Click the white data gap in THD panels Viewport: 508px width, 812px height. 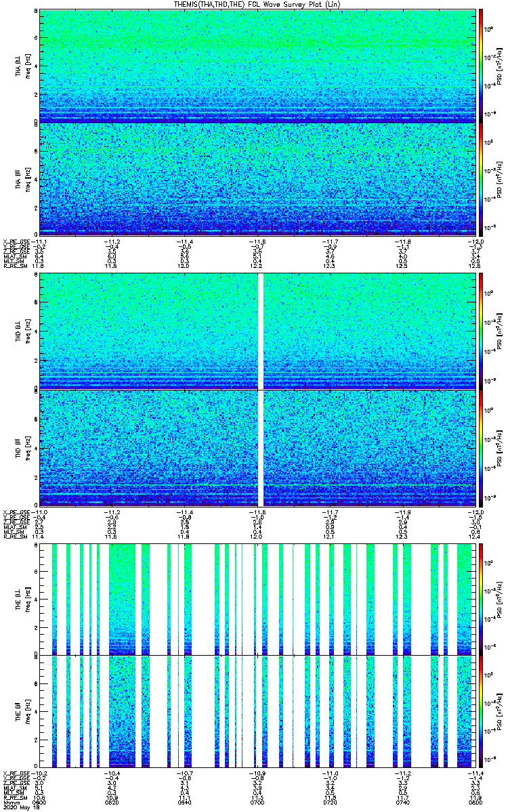coord(261,389)
